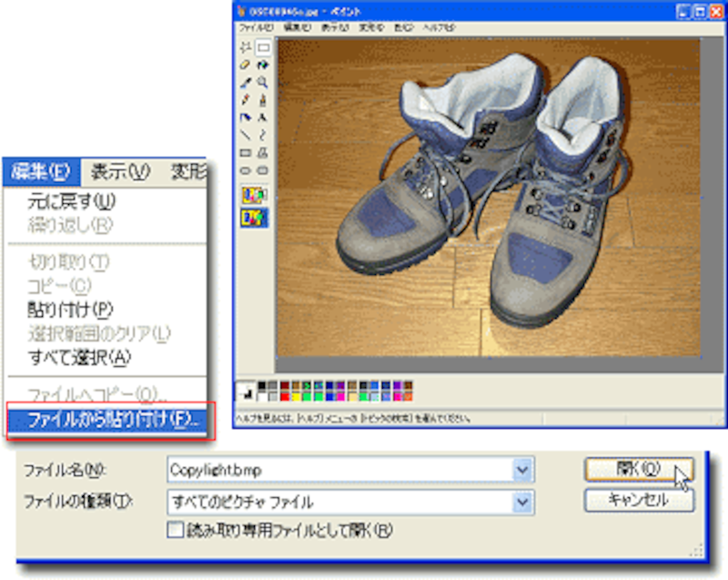Choose the Rounded Rectangle tool
The width and height of the screenshot is (728, 580).
tap(263, 171)
